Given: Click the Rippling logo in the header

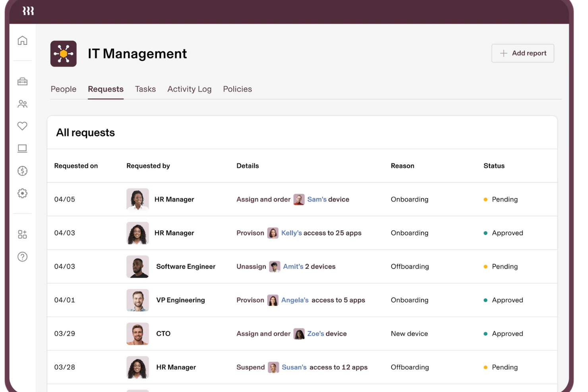Looking at the screenshot, I should coord(28,11).
